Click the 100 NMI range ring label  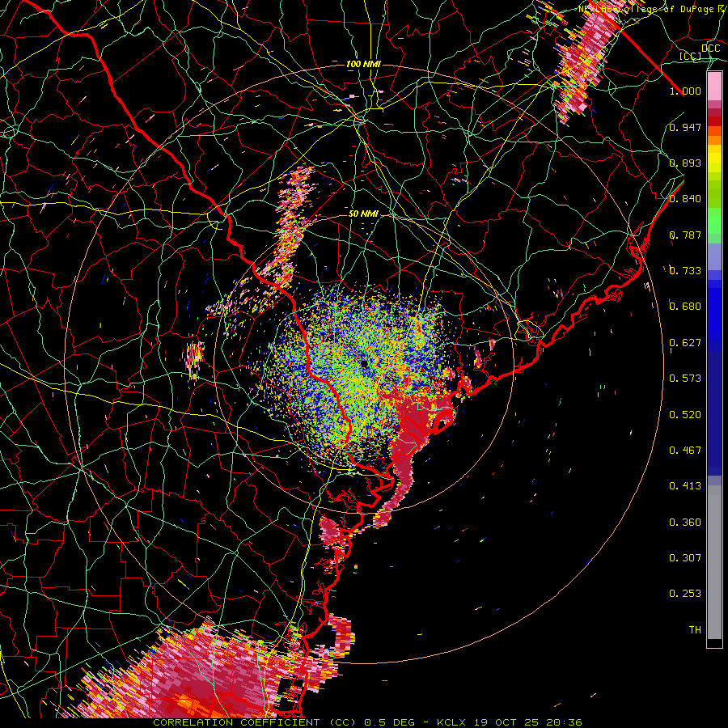click(363, 64)
